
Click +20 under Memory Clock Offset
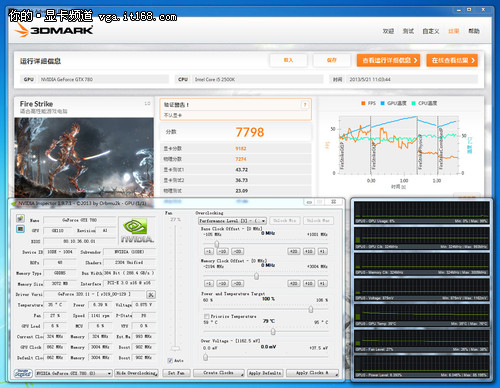click(294, 283)
